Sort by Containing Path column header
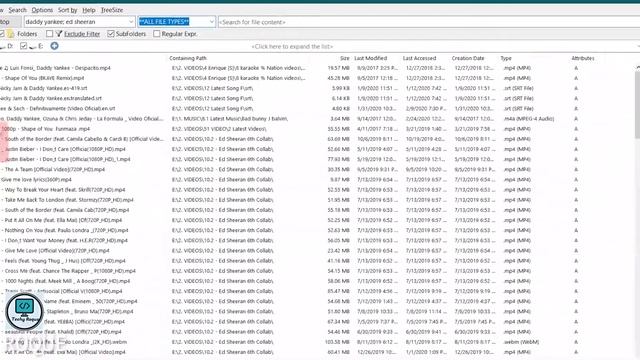This screenshot has height=360, width=640. pos(188,58)
